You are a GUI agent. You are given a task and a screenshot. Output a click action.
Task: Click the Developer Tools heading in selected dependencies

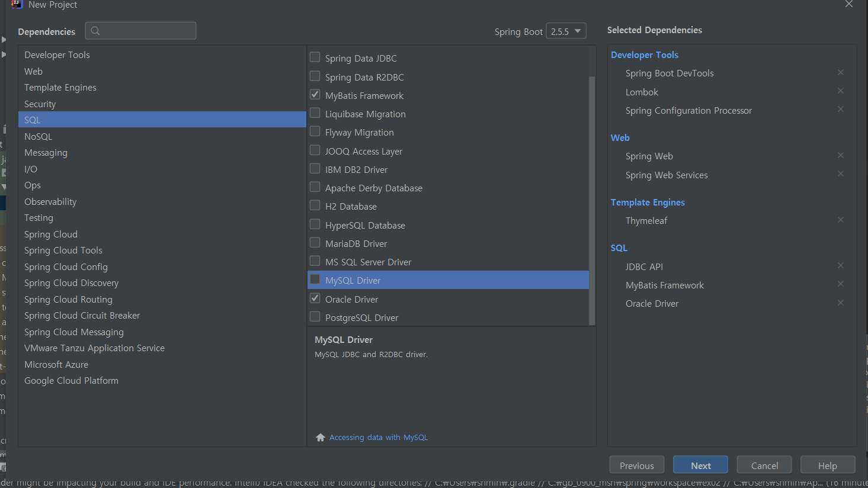pyautogui.click(x=644, y=54)
